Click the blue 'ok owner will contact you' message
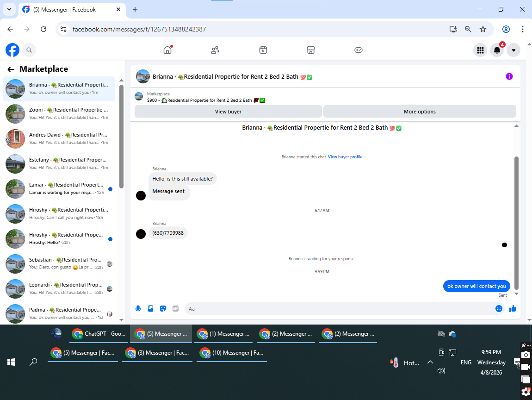Viewport: 532px width, 400px height. (x=476, y=286)
